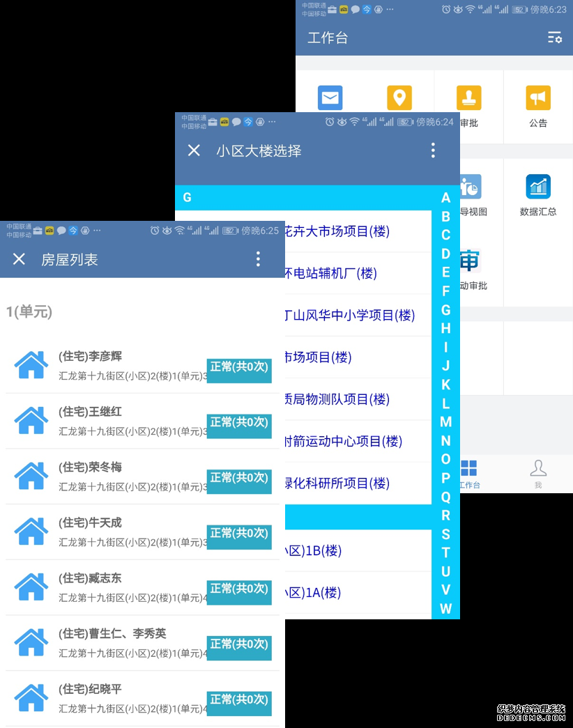Tap the 正常(共0次) badge for 纪晓平
The image size is (573, 728).
point(239,704)
